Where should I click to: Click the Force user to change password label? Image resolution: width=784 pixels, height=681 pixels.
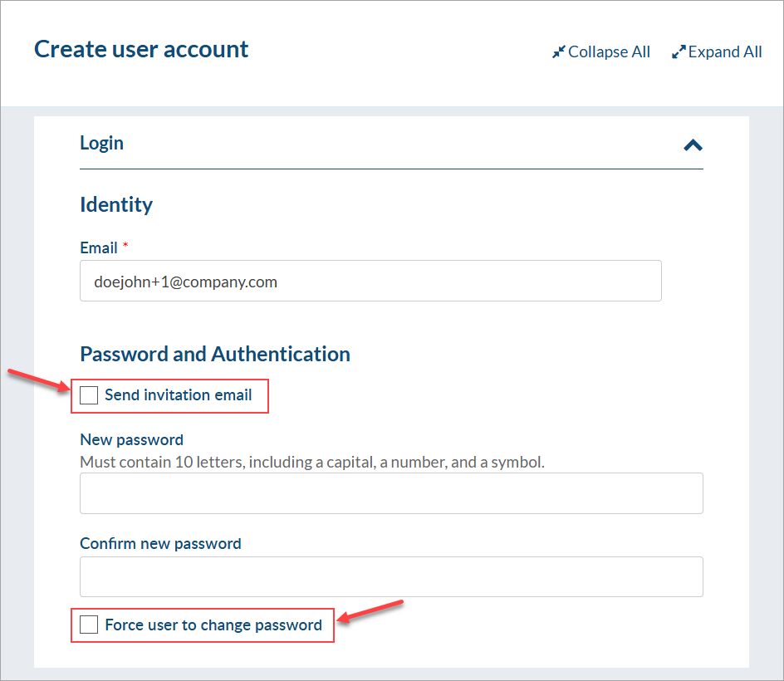(213, 625)
